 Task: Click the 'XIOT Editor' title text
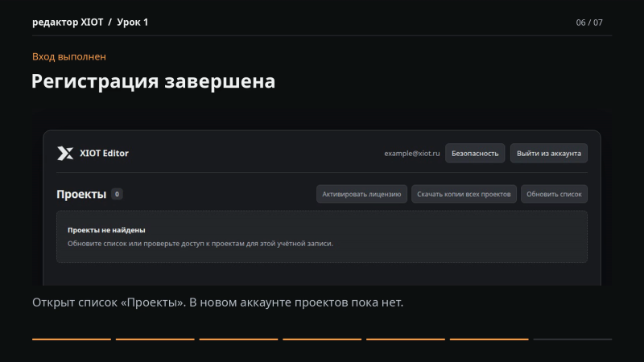click(104, 153)
